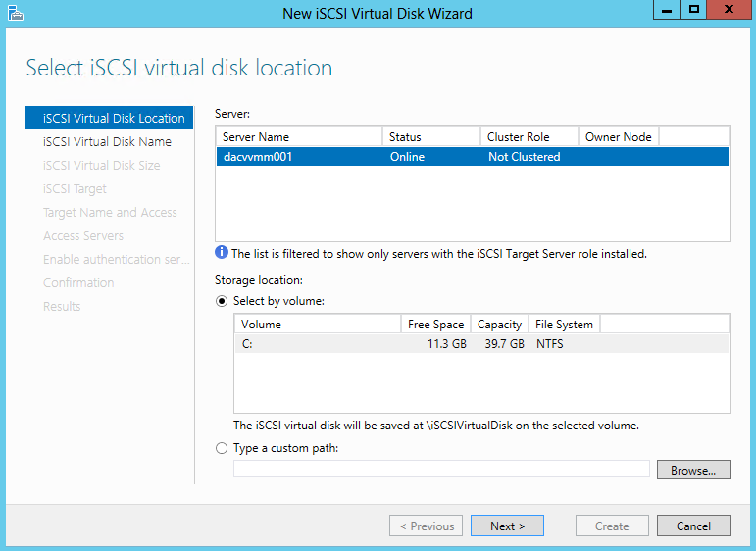
Task: Click the Next button
Action: click(507, 526)
